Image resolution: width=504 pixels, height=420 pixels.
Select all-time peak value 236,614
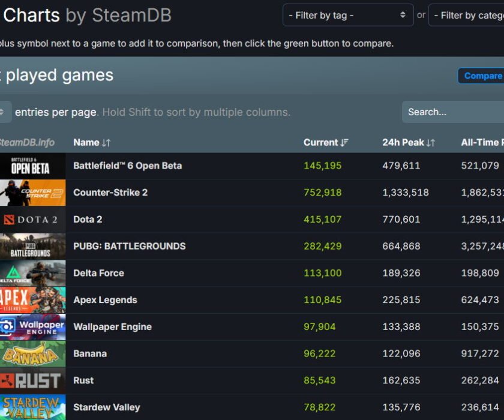480,407
